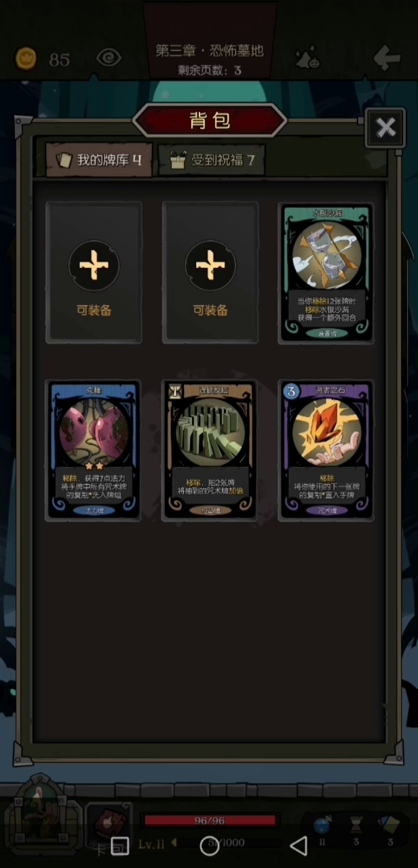
Task: Select the red crystal spell card
Action: click(x=326, y=450)
